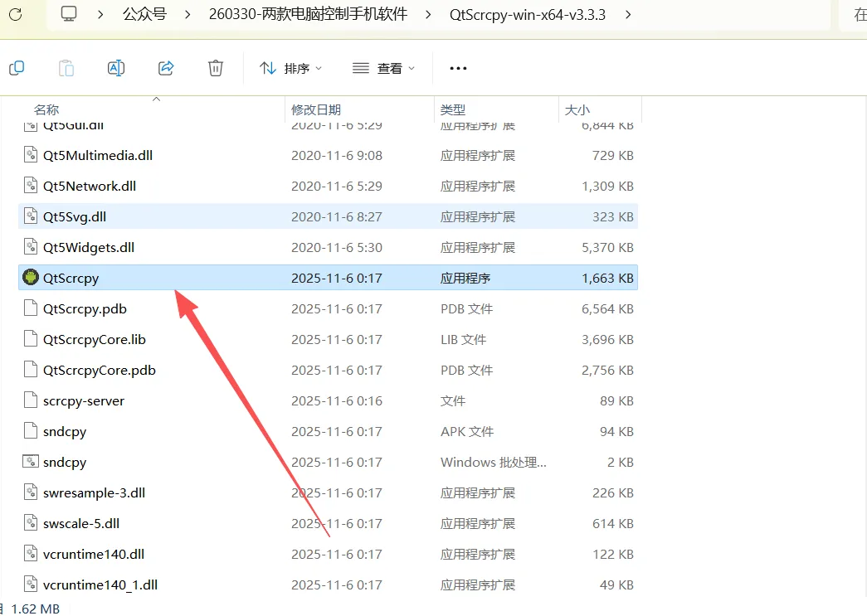The width and height of the screenshot is (867, 616).
Task: Expand chevron after the monitor icon
Action: coord(100,14)
